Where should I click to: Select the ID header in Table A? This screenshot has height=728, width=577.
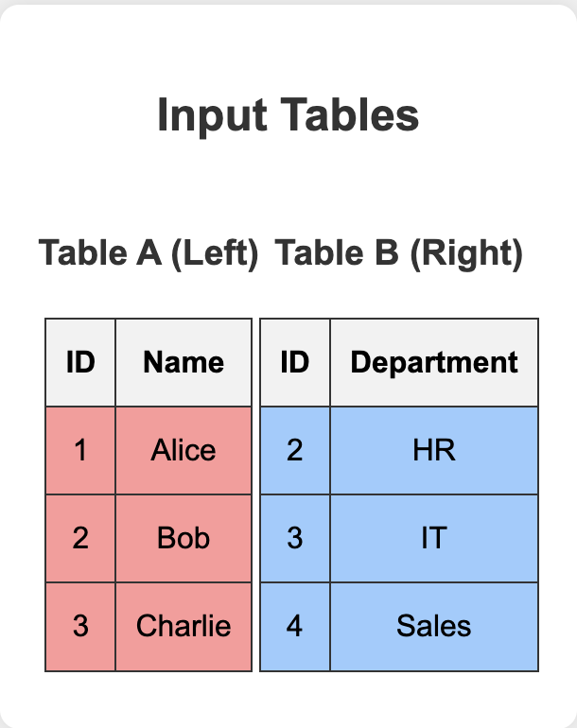pos(80,362)
